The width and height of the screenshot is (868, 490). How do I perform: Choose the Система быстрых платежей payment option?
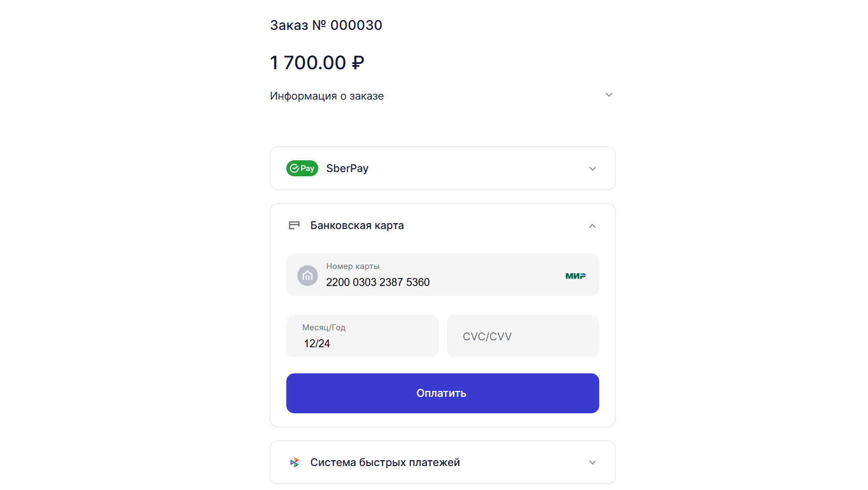point(385,462)
